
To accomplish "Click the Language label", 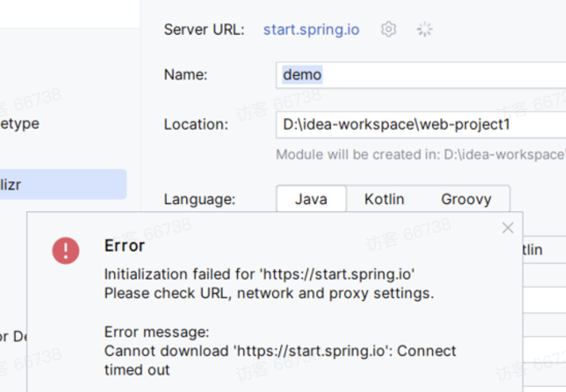I will [x=200, y=199].
